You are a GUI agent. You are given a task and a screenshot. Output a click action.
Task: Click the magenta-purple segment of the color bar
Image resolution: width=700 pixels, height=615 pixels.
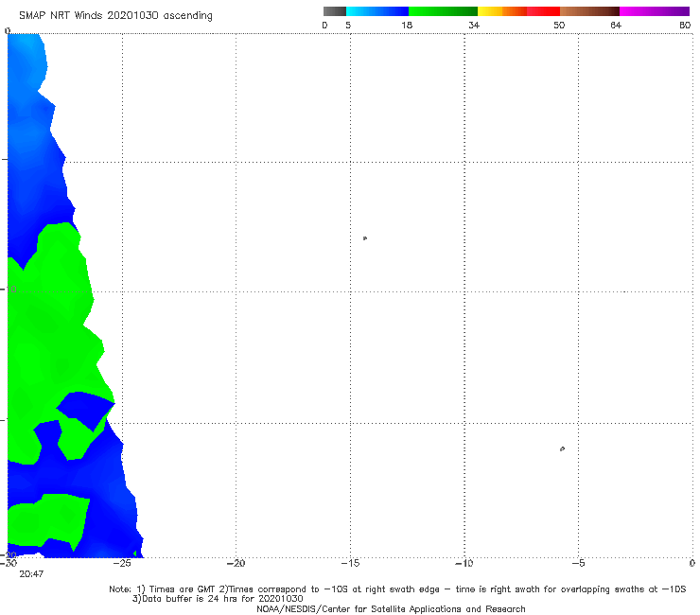655,11
